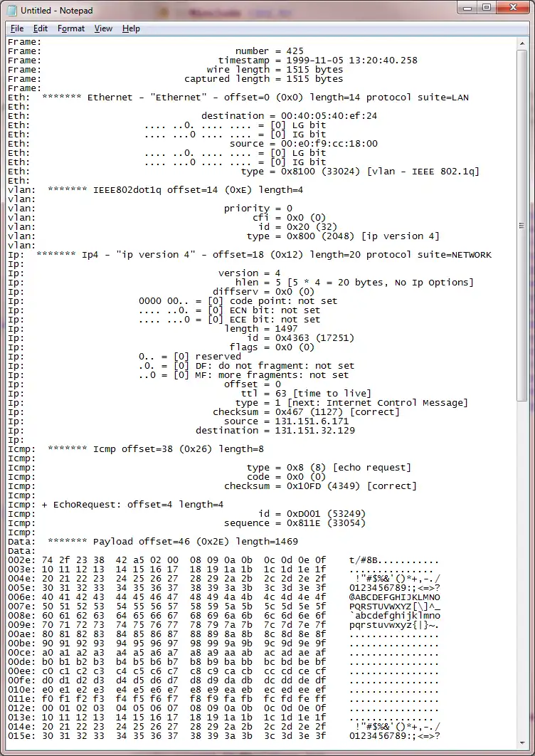Click Ip length = 1497
Viewport: 535px width, 756px height.
coord(261,329)
